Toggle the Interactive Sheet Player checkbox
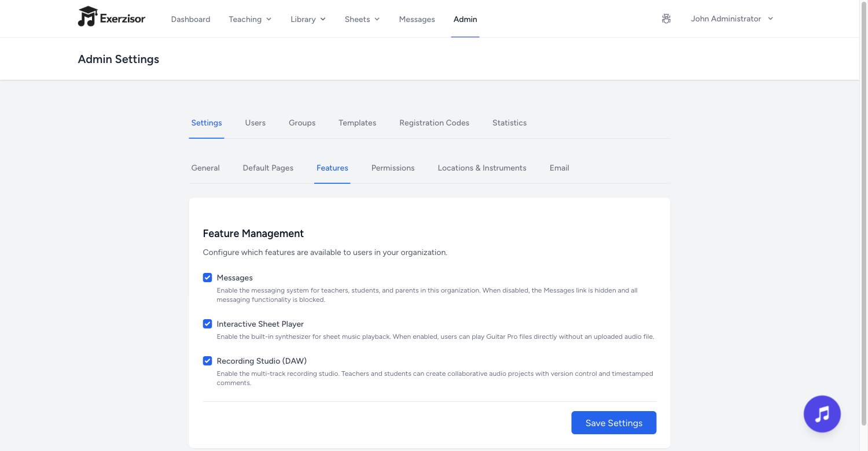Screen dimensions: 868x451 [x=207, y=324]
